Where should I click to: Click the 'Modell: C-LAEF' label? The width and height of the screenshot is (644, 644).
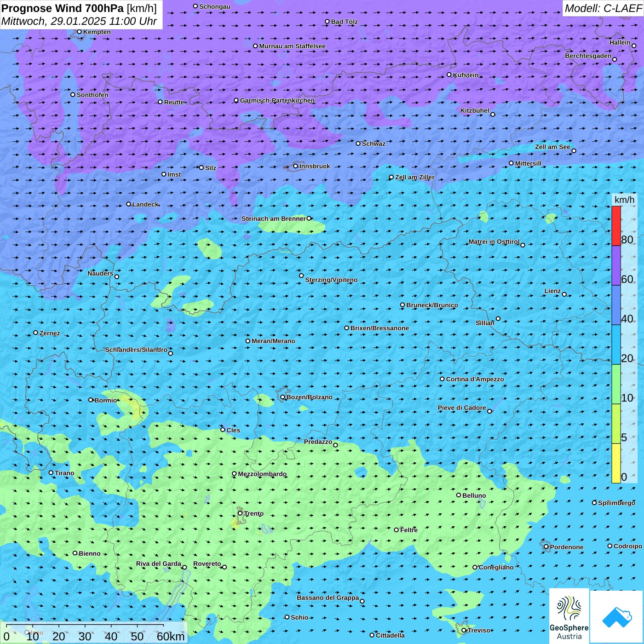click(x=603, y=8)
